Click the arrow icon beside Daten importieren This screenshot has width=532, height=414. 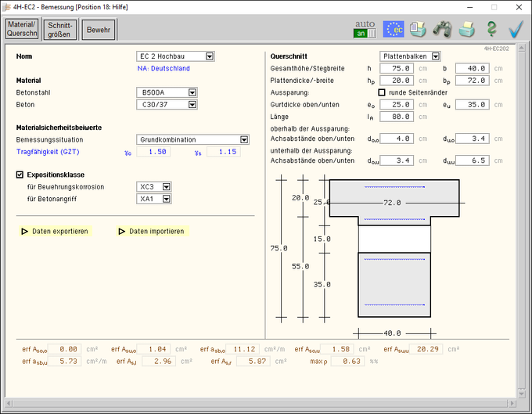pyautogui.click(x=121, y=232)
